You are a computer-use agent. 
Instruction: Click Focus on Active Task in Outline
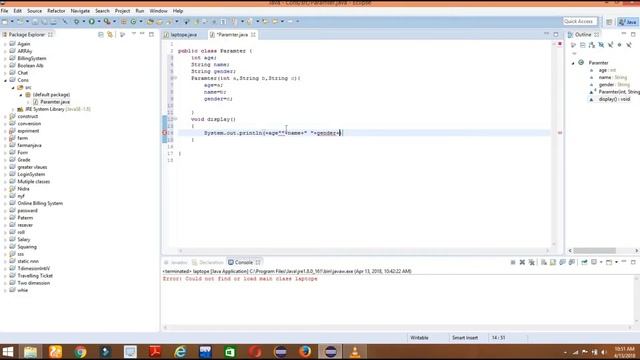(573, 45)
